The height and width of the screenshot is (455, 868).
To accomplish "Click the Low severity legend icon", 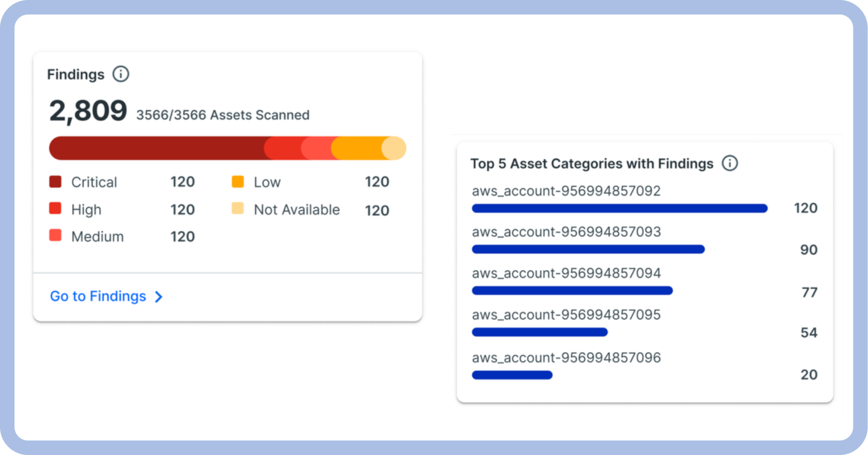I will [x=238, y=181].
